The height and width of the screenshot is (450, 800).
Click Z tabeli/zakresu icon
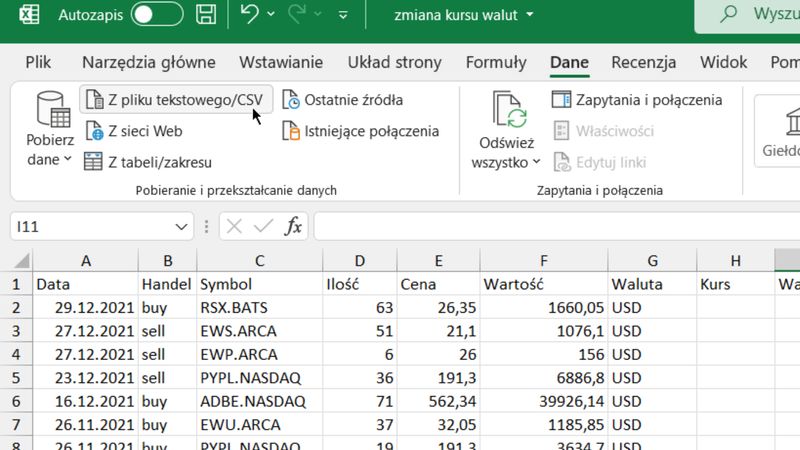click(x=94, y=162)
